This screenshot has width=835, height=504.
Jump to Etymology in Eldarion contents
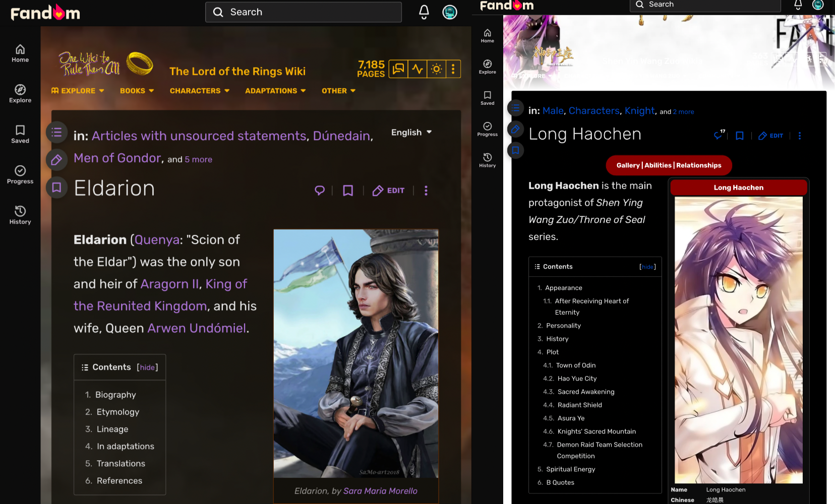(118, 412)
